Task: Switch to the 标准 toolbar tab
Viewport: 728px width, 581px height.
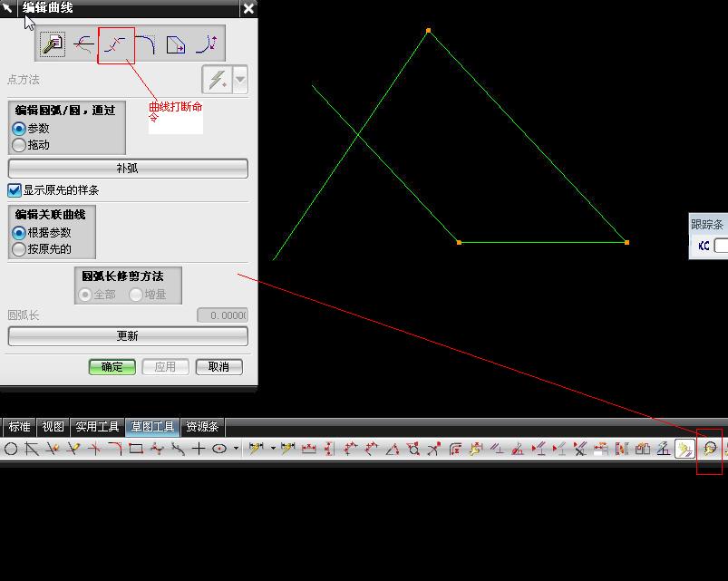Action: tap(20, 427)
